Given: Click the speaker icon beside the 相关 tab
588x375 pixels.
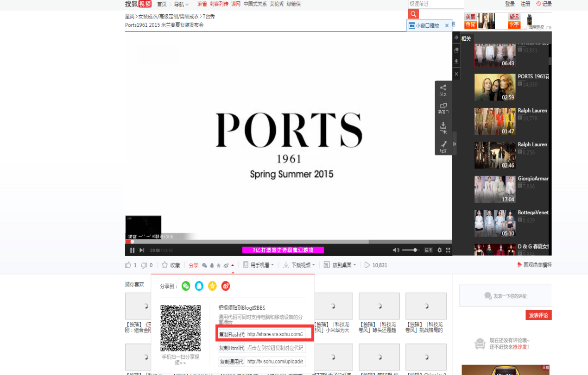Looking at the screenshot, I should [456, 38].
